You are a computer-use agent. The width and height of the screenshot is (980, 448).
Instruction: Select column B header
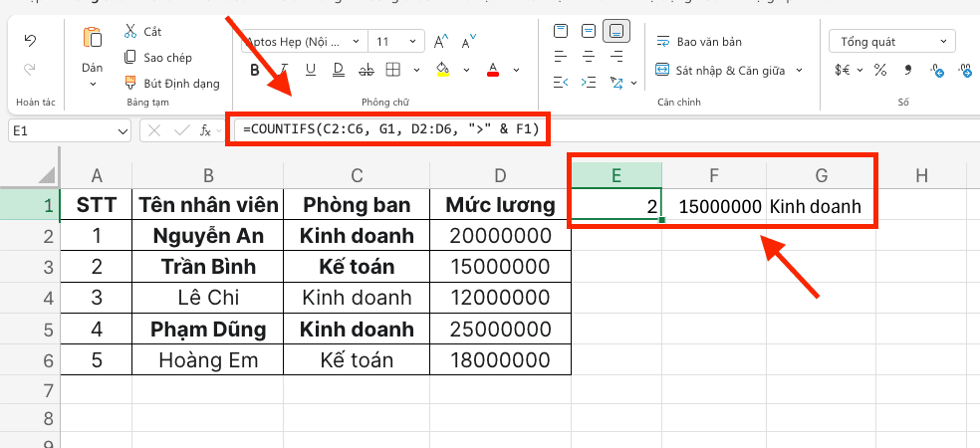(x=207, y=175)
